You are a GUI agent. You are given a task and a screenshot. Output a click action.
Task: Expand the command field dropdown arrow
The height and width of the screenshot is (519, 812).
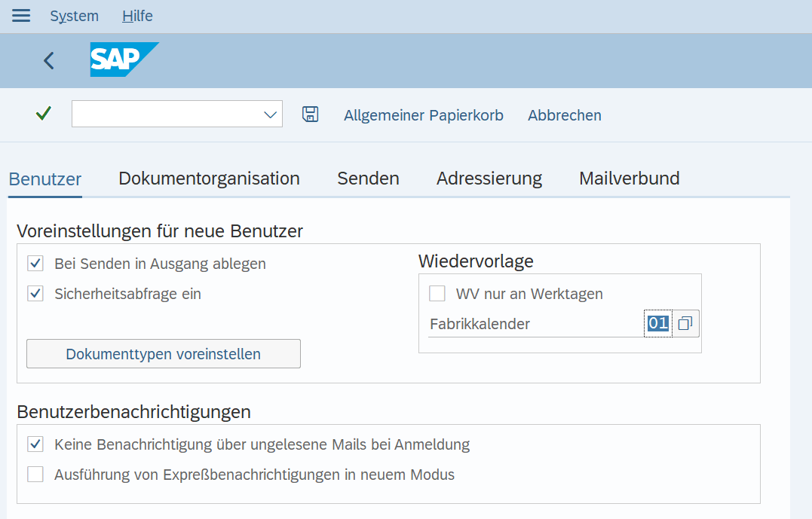pos(271,114)
